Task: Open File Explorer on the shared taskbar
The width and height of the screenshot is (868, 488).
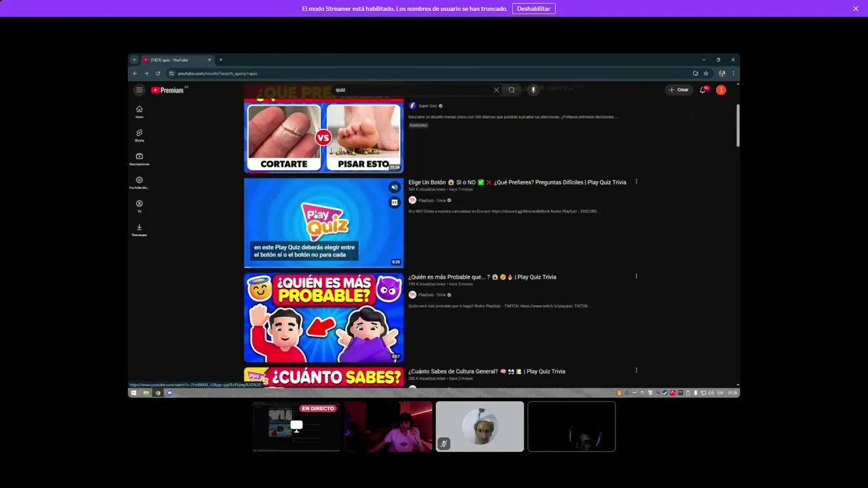Action: point(145,393)
